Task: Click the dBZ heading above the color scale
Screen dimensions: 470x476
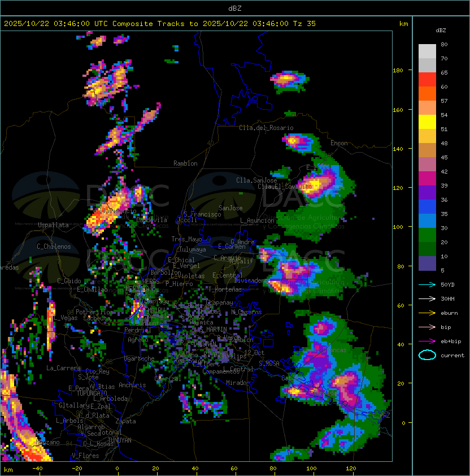Action: [441, 31]
